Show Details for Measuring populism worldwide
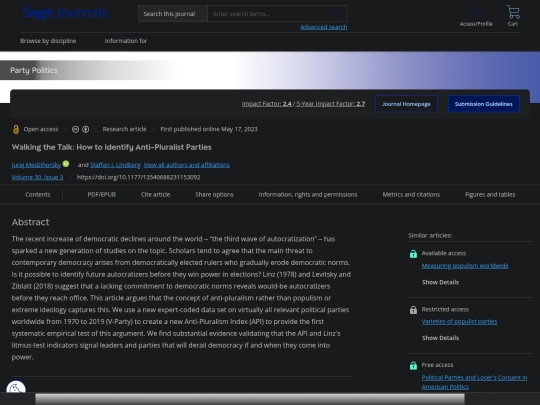540x405 pixels. (440, 282)
